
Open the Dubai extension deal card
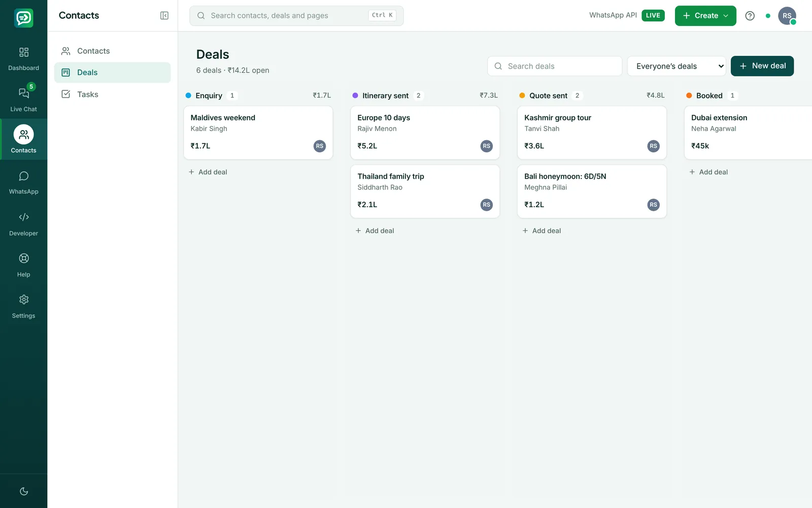coord(748,133)
